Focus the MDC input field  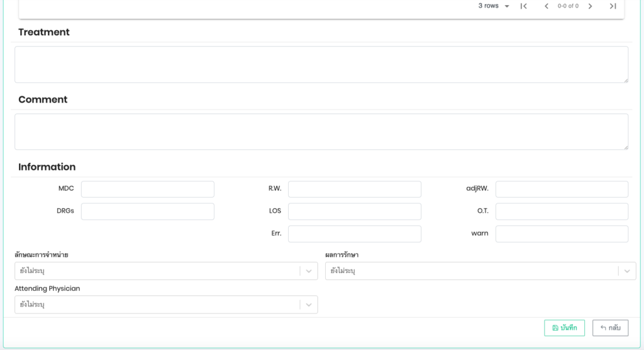pyautogui.click(x=147, y=189)
